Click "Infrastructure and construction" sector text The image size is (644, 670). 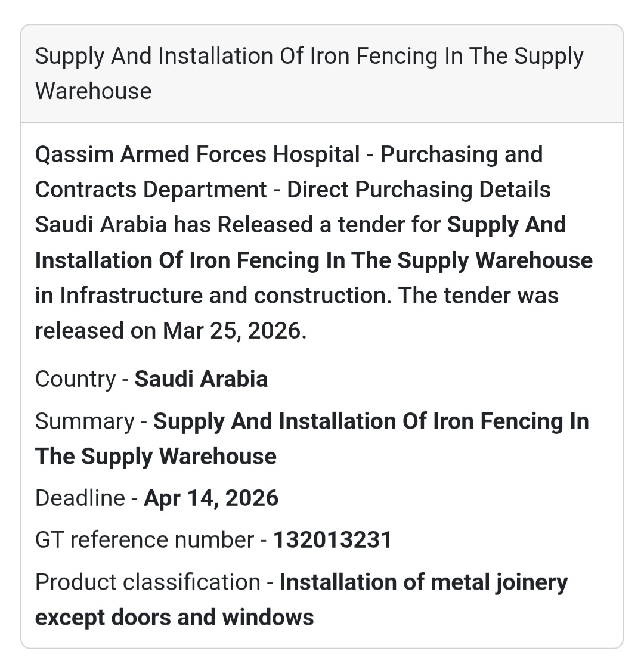(225, 296)
